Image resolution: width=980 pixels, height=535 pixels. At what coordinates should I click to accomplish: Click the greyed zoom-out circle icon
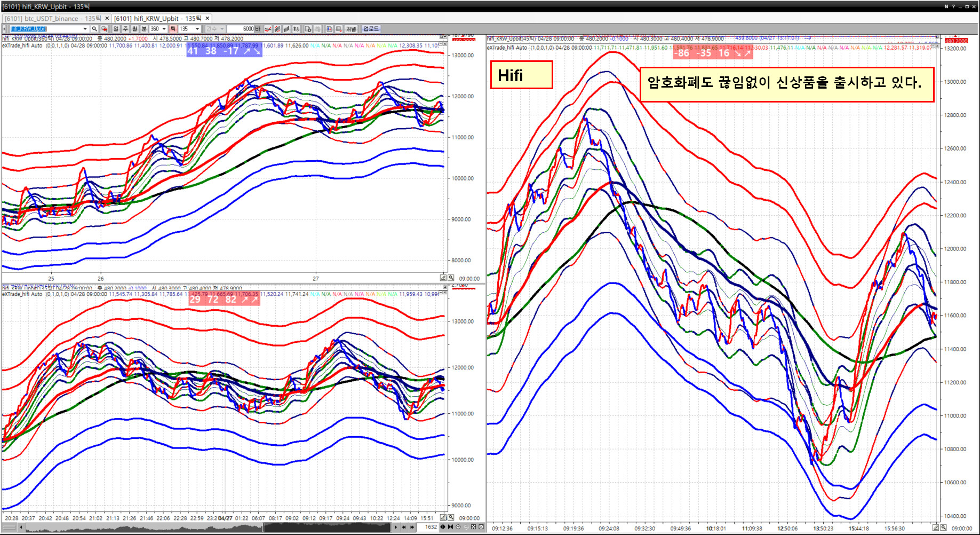tap(466, 527)
